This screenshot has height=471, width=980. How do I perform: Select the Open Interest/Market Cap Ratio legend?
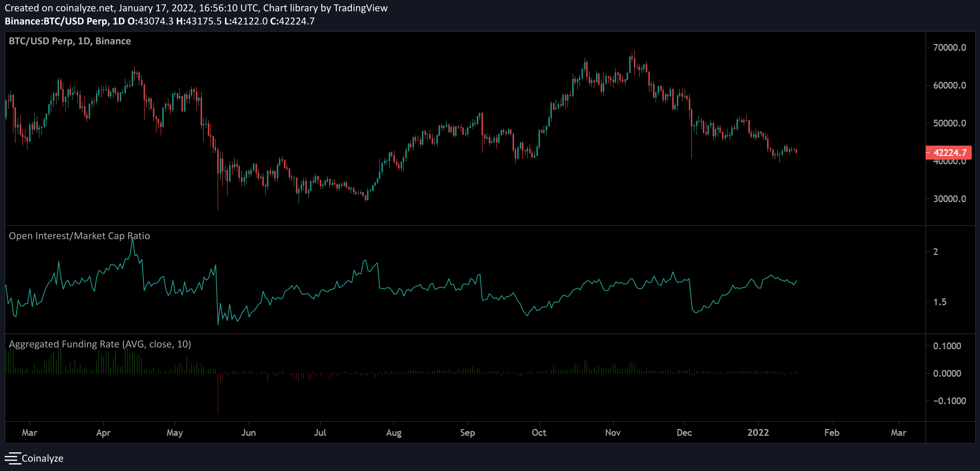coord(79,236)
